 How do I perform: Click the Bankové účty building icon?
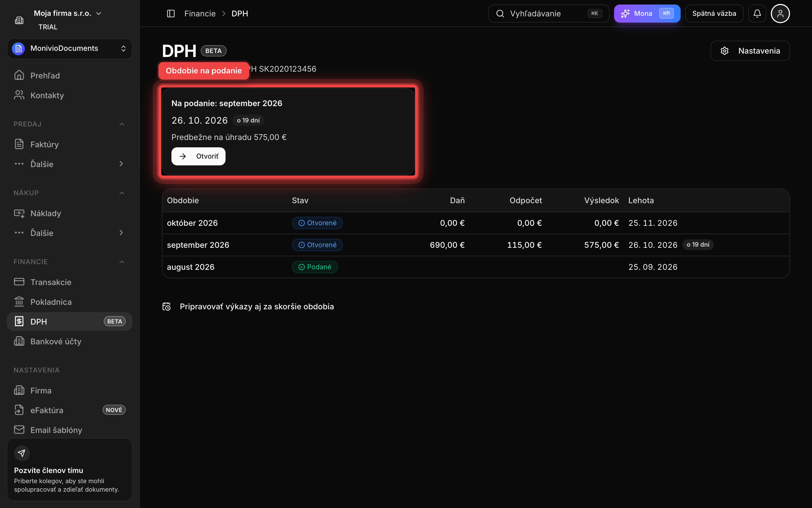pos(19,341)
